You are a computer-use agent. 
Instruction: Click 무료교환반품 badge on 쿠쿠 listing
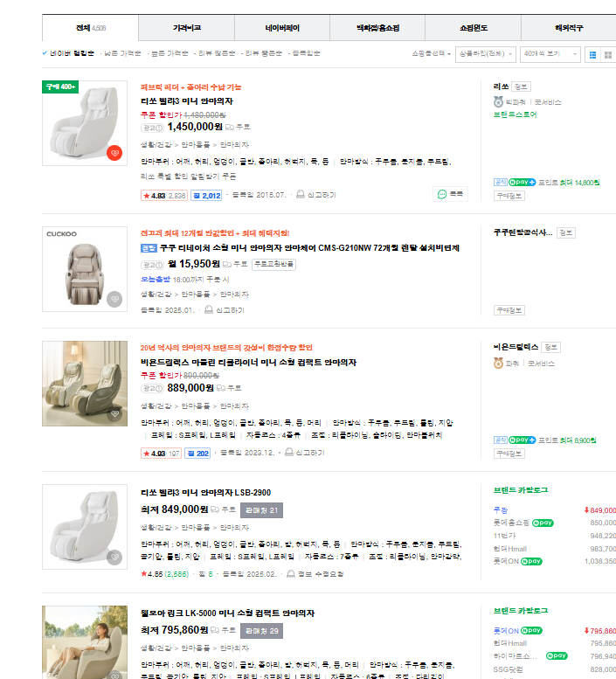click(273, 264)
